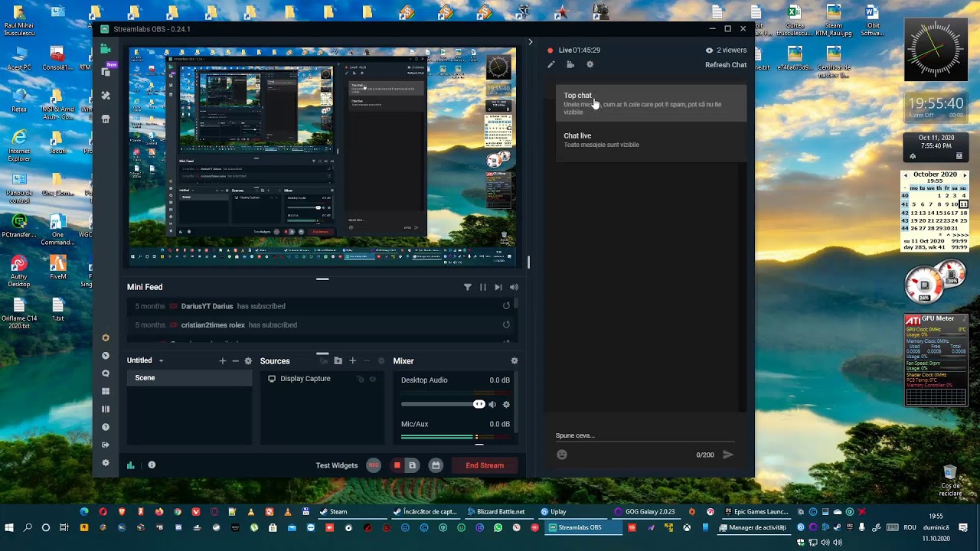
Task: Add a new scene with plus icon
Action: 223,360
